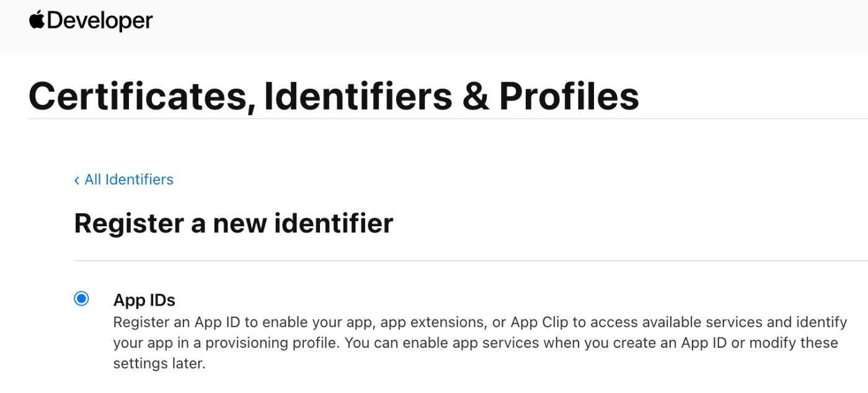Screen dimensions: 868x393
Task: Click the Certificates, Identifiers & Profiles page title
Action: (334, 95)
